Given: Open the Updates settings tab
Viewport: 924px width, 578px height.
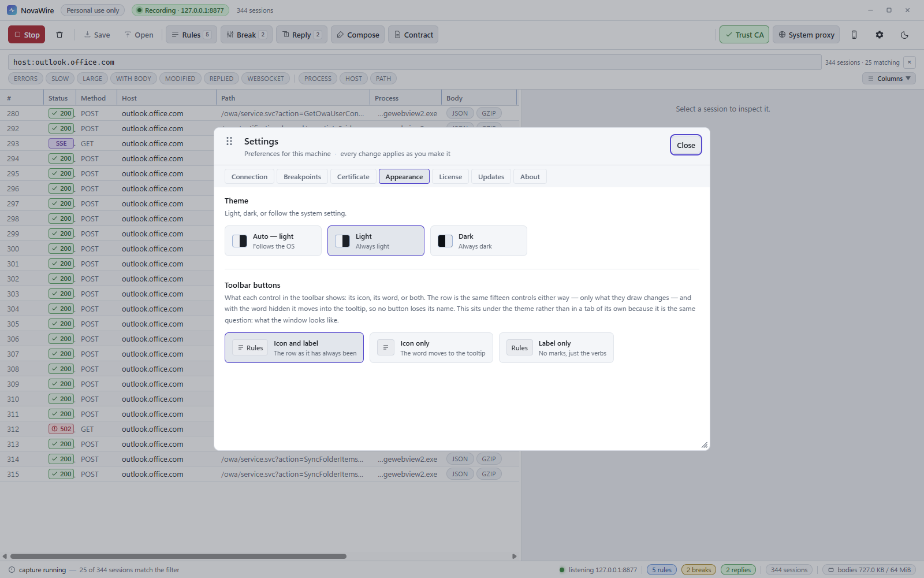Looking at the screenshot, I should click(491, 177).
